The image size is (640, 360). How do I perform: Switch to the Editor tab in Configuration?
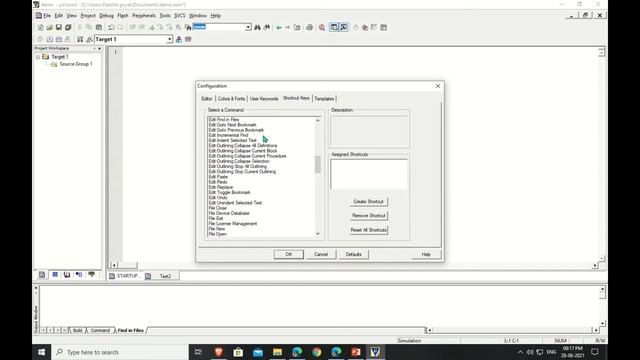pos(207,99)
